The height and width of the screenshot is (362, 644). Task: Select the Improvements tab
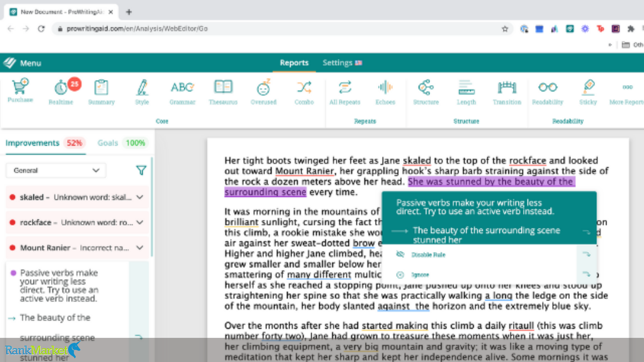pos(32,143)
